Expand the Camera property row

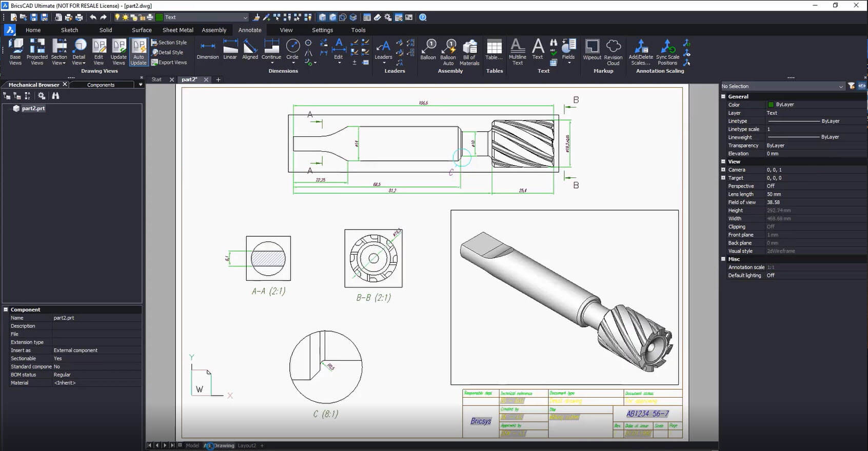[x=724, y=170]
